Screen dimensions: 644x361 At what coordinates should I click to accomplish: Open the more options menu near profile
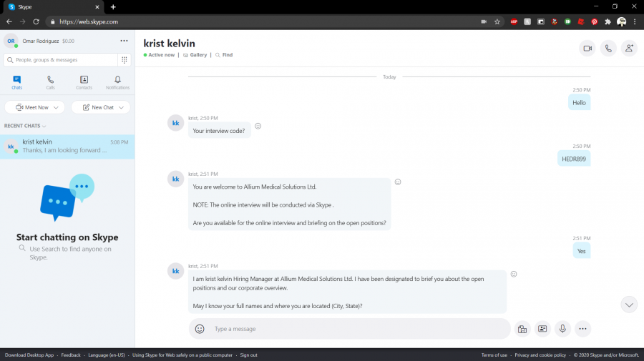tap(124, 41)
